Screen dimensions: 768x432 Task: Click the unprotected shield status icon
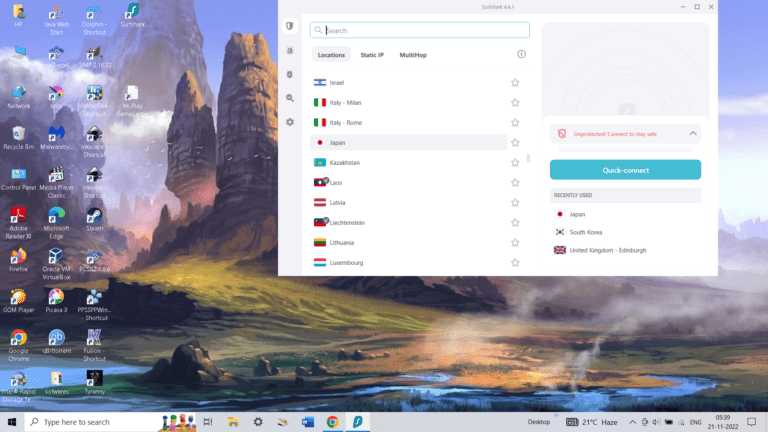pyautogui.click(x=562, y=134)
